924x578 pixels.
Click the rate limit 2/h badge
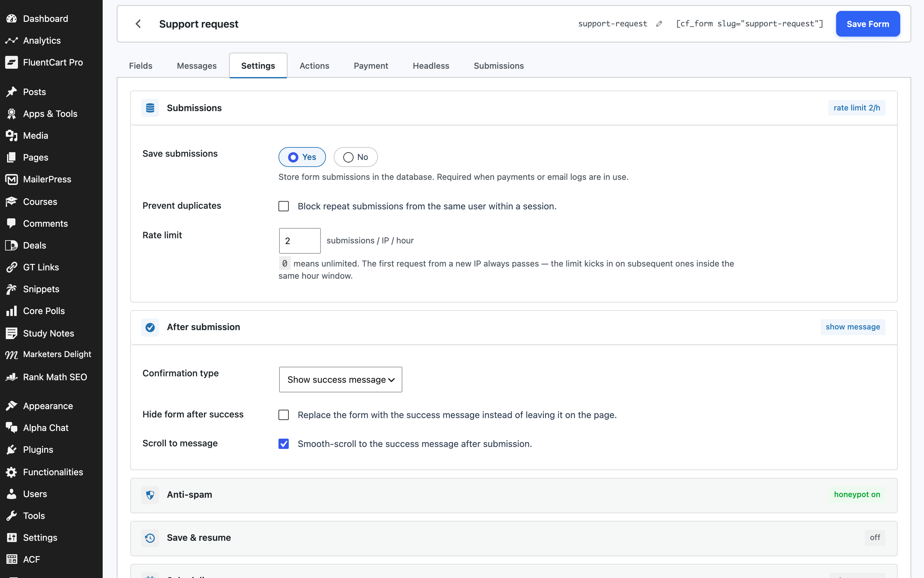(x=856, y=108)
